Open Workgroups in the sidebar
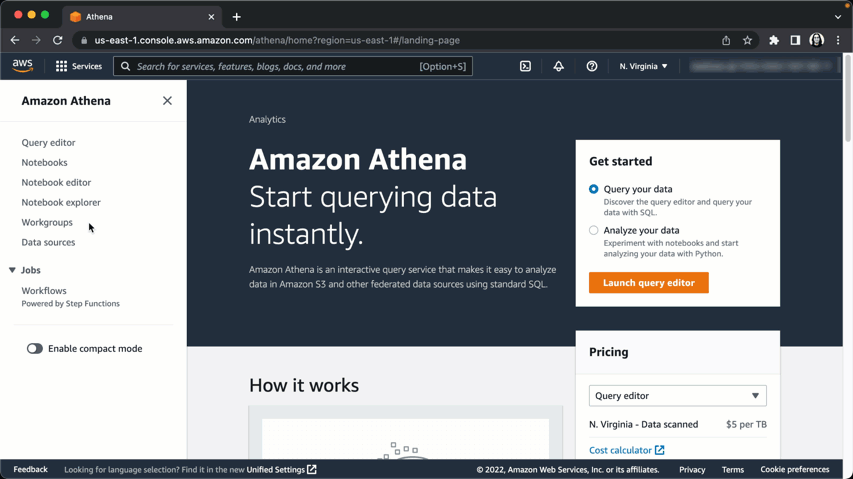The width and height of the screenshot is (853, 479). [47, 222]
